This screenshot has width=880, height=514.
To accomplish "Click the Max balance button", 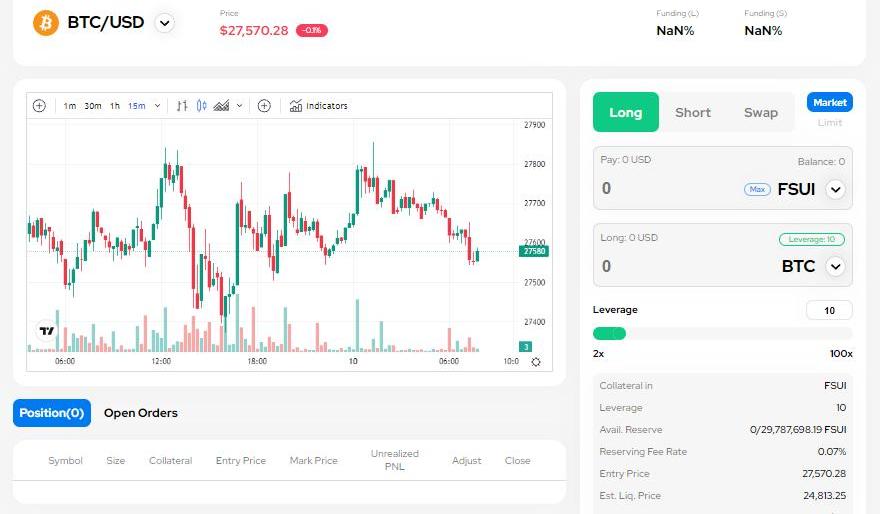I will (x=757, y=189).
